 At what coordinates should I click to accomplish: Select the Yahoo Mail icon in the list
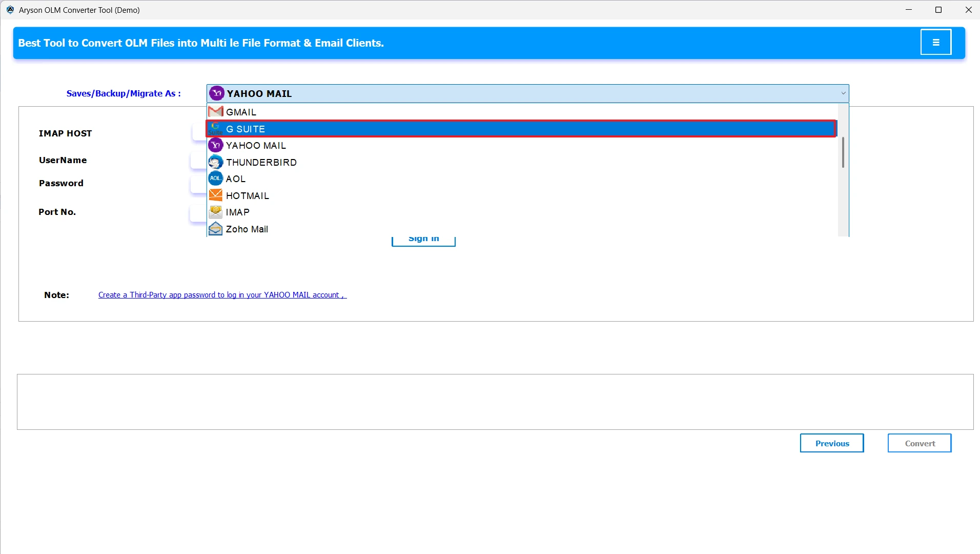pos(215,145)
